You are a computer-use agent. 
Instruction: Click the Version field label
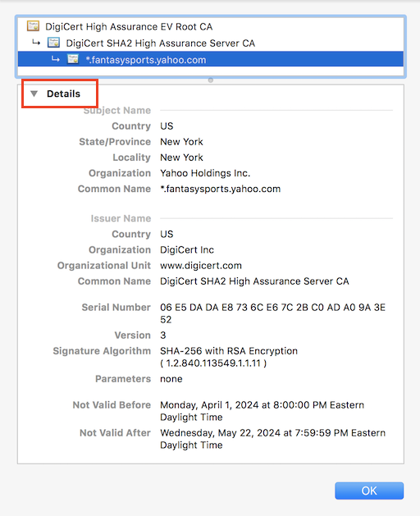point(133,336)
